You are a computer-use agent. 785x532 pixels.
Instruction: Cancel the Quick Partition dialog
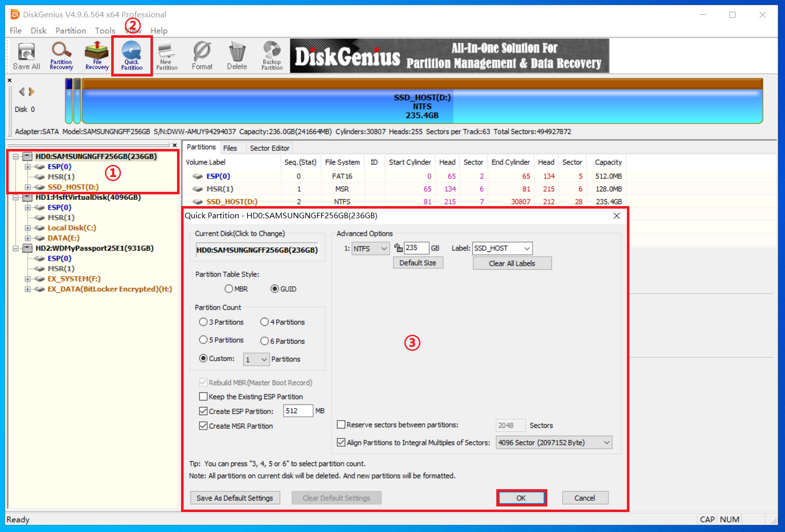pos(585,498)
